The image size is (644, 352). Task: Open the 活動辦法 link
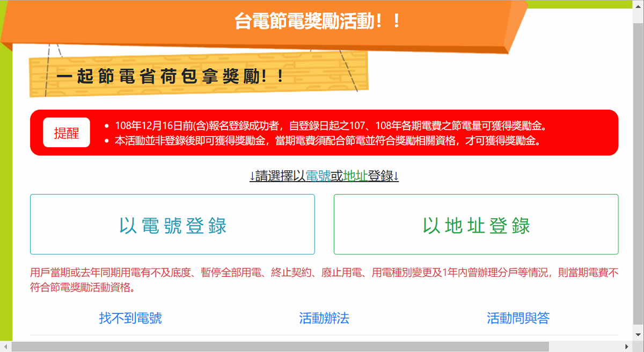(324, 318)
